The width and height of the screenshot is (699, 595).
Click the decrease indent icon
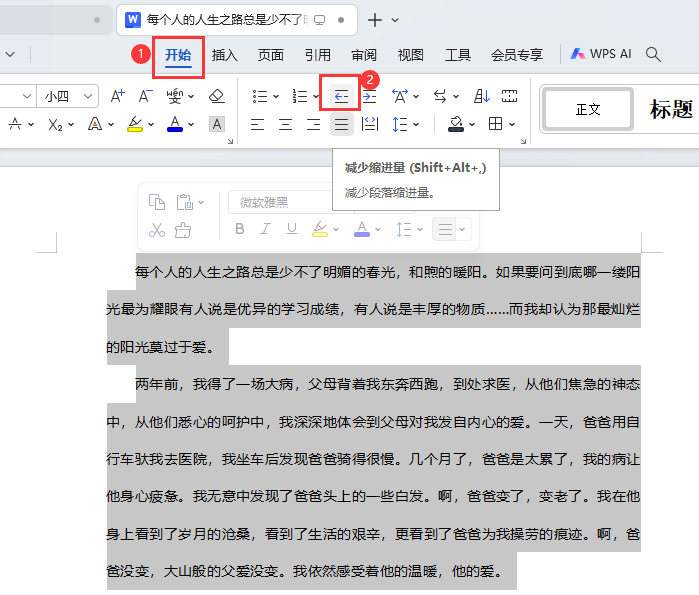[x=341, y=96]
